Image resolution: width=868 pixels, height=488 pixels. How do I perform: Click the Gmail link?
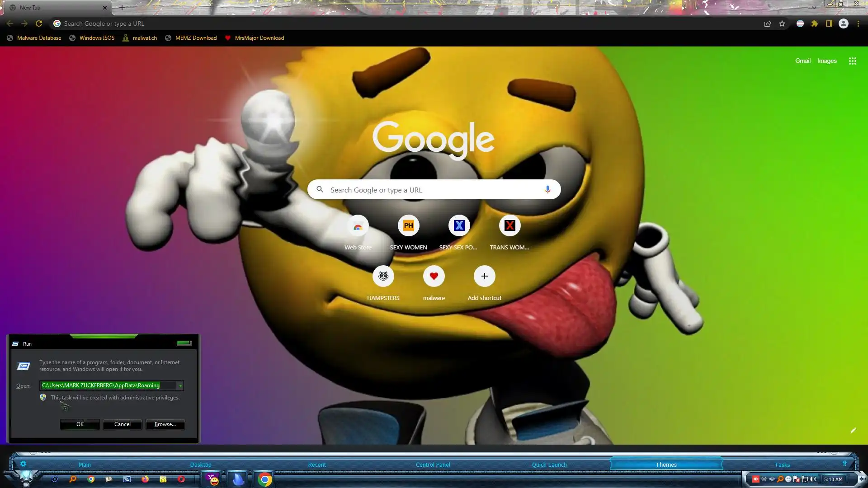tap(803, 61)
